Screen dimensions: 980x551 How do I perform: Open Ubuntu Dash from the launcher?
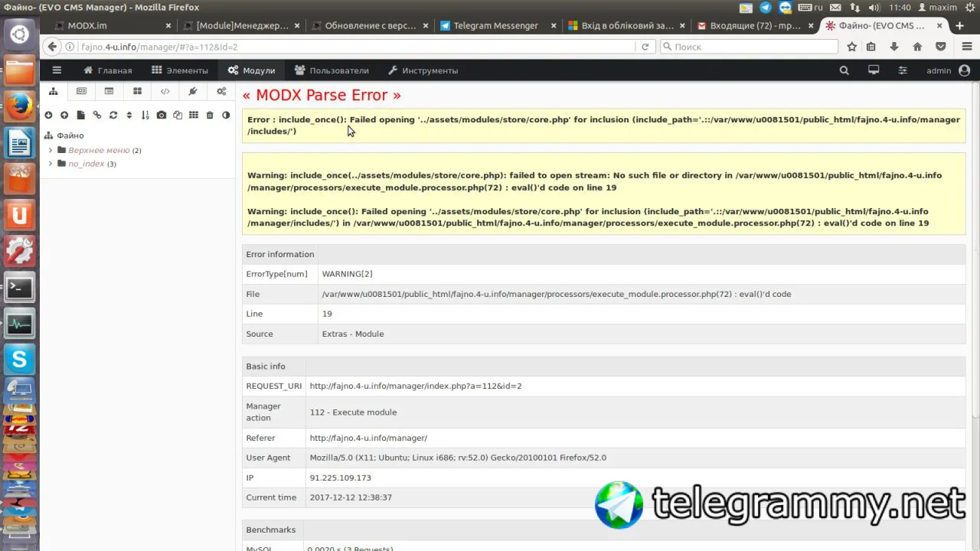click(19, 34)
